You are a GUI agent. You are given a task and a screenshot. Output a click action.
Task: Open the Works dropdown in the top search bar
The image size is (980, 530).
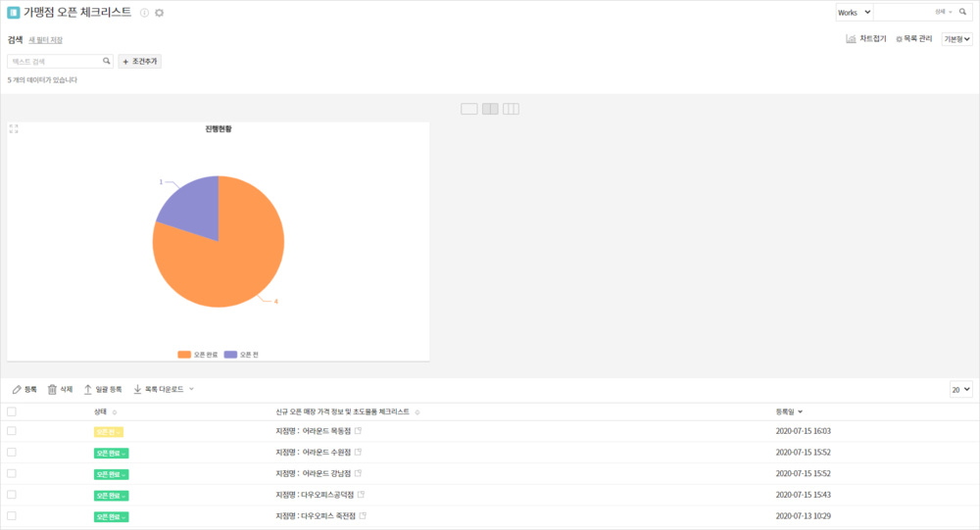click(853, 12)
